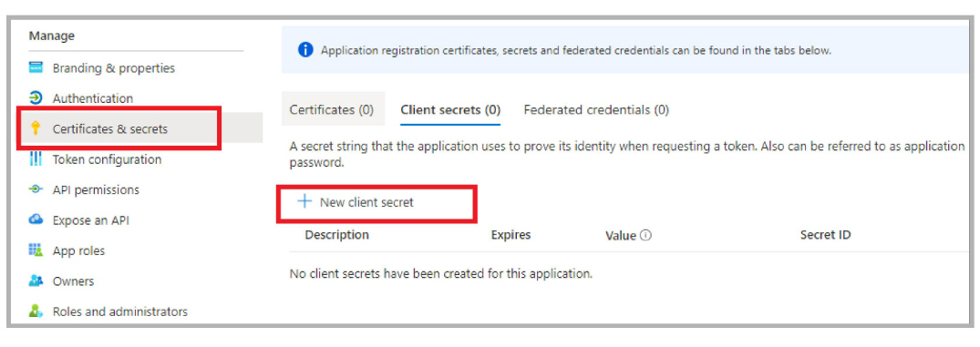The width and height of the screenshot is (980, 347).
Task: Click the info icon beside Value
Action: click(646, 235)
